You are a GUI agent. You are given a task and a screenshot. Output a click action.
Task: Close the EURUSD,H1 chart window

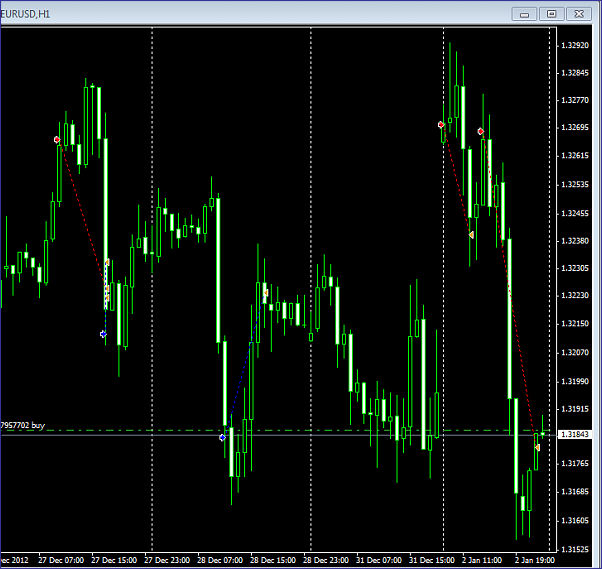579,14
